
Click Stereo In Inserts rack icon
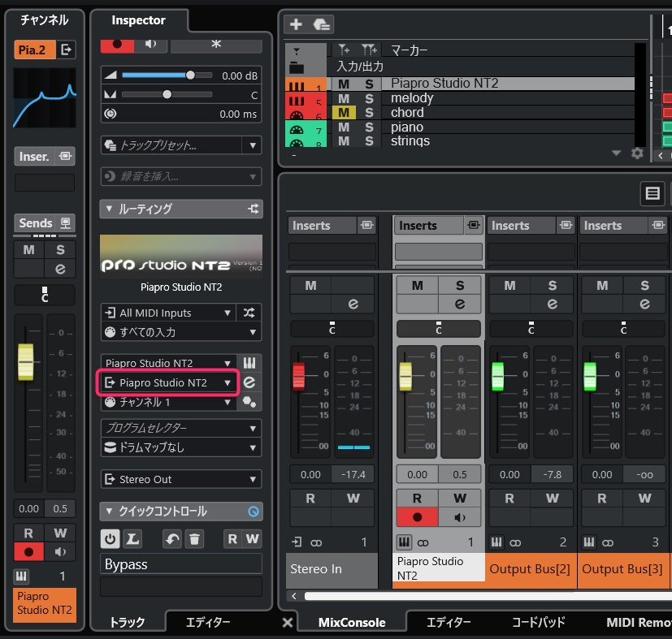coord(366,225)
